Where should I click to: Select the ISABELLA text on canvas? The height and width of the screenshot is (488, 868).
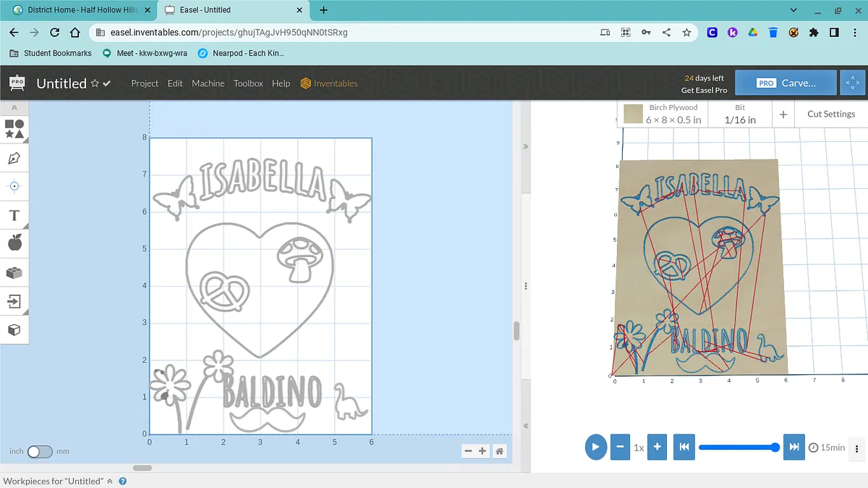tap(262, 181)
